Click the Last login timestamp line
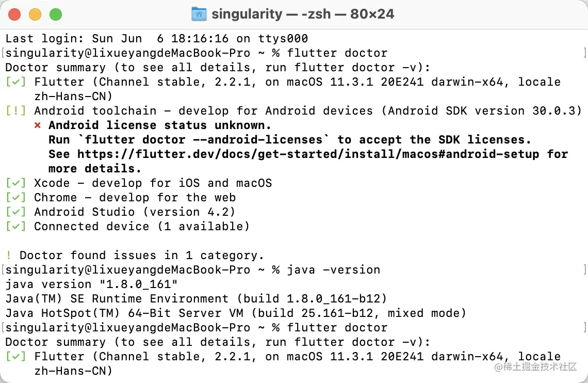Image resolution: width=588 pixels, height=383 pixels. [155, 38]
